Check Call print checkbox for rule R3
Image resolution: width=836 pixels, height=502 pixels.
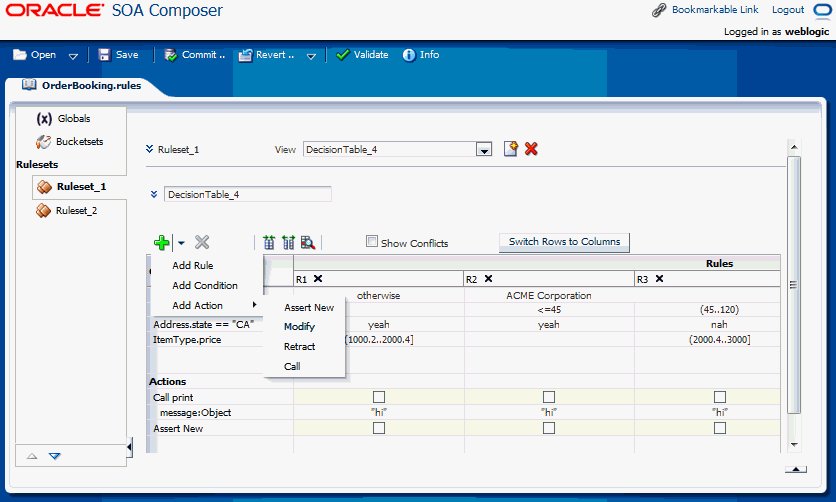pyautogui.click(x=720, y=397)
